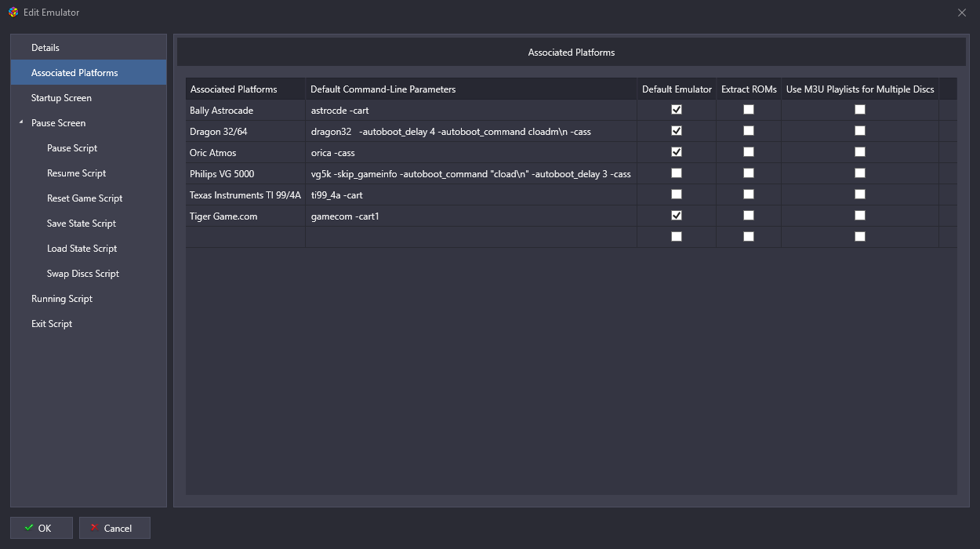This screenshot has width=980, height=549.
Task: Click the green checkmark OK button
Action: pyautogui.click(x=42, y=528)
